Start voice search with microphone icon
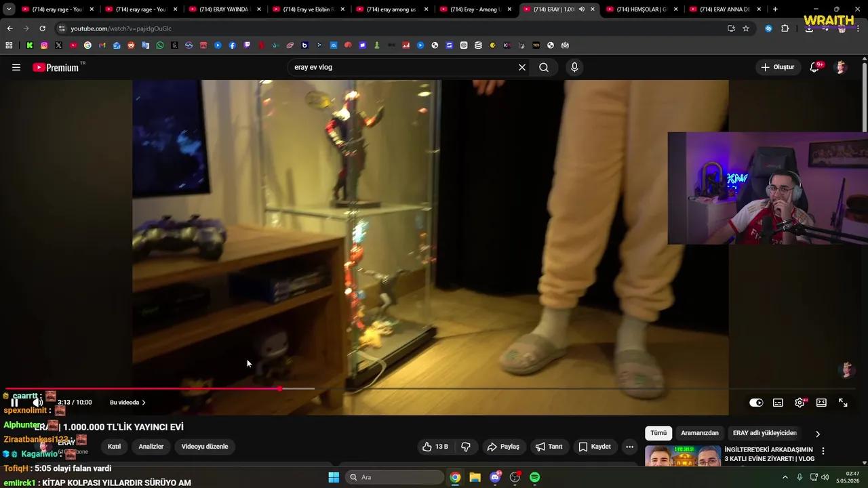 tap(574, 67)
